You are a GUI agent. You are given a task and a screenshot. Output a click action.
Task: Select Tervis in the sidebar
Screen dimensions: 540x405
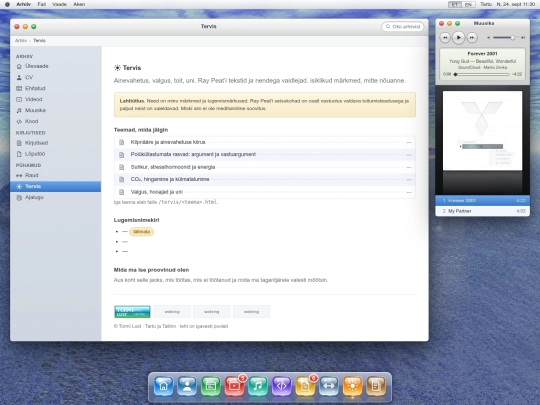(55, 186)
